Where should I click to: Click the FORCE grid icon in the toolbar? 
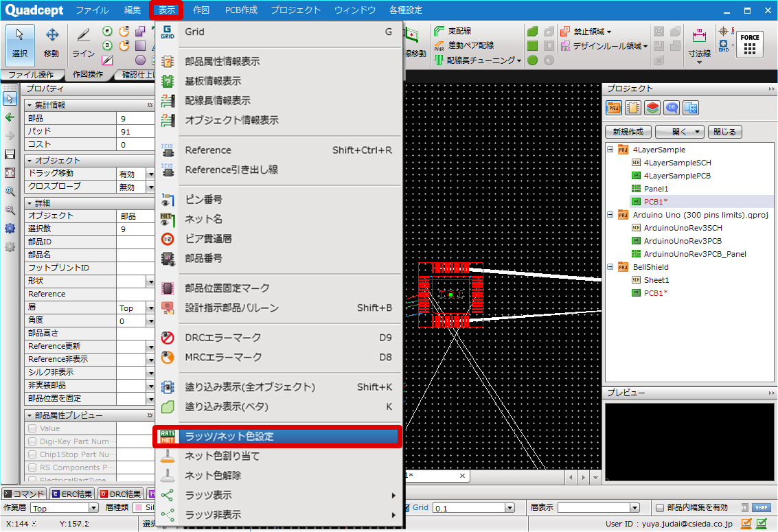coord(750,45)
